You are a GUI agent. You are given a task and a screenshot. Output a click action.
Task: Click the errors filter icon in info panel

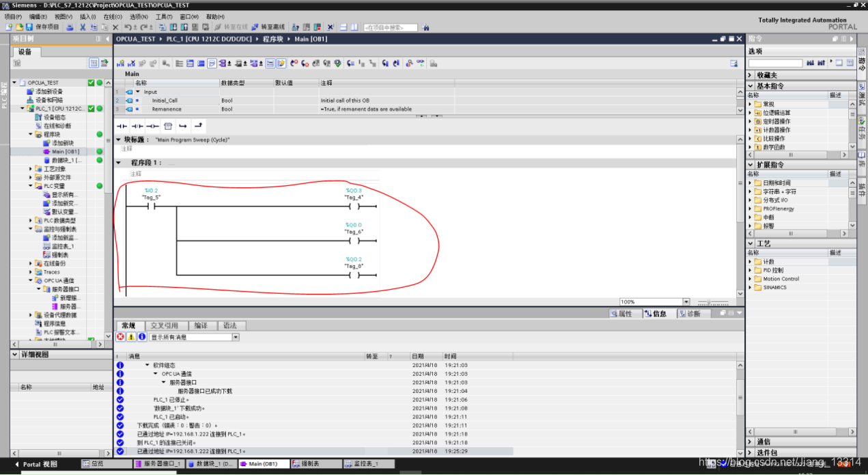[121, 337]
